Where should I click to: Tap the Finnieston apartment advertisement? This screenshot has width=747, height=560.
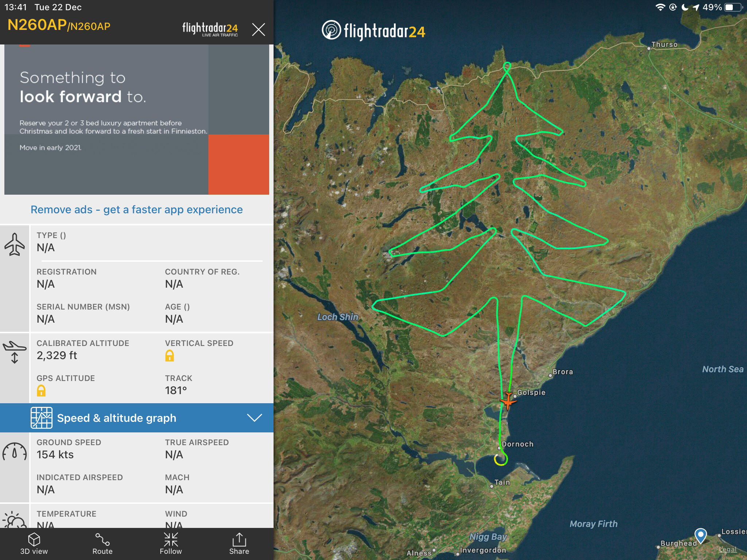coord(136,120)
